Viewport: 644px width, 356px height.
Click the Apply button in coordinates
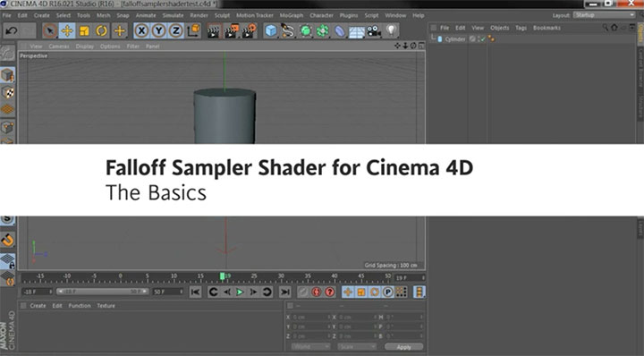click(403, 347)
